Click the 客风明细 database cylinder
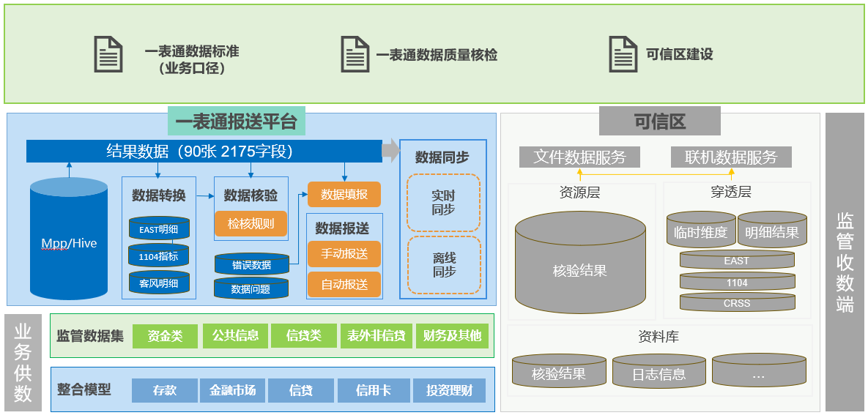This screenshot has width=868, height=418. point(159,283)
